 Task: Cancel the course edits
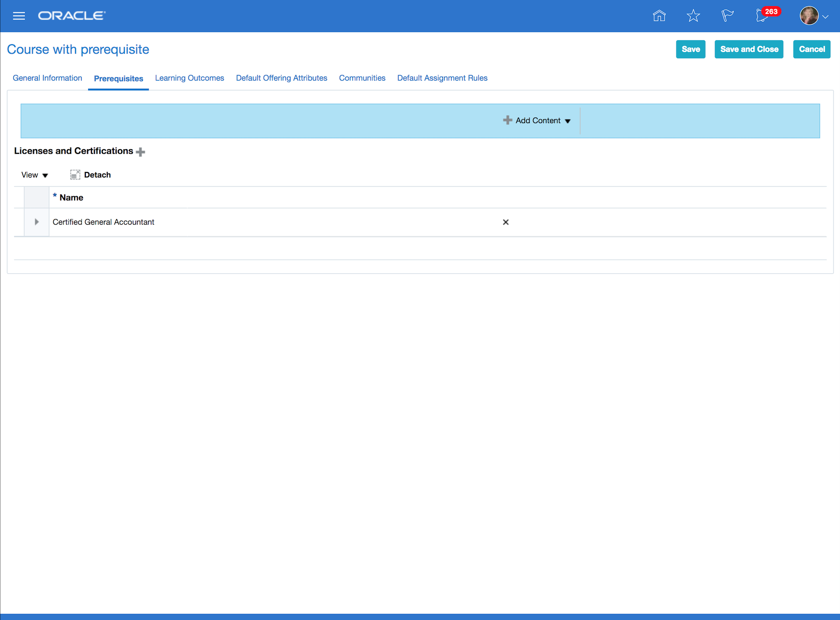[x=812, y=49]
